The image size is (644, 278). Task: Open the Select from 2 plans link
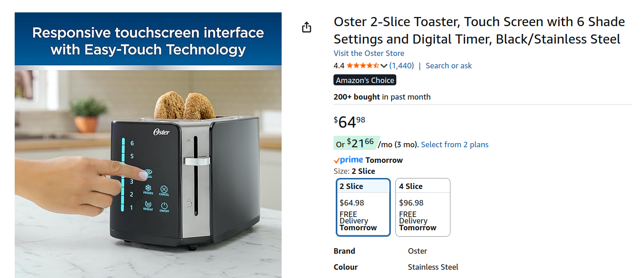[455, 145]
